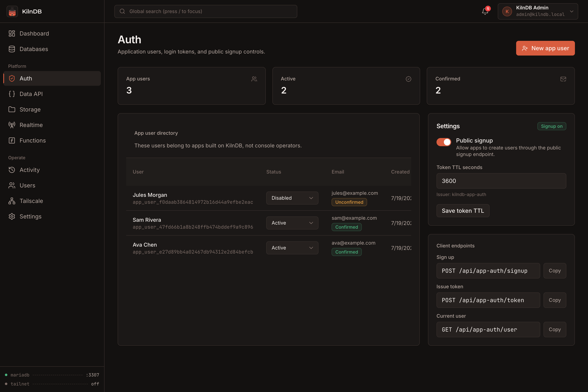The height and width of the screenshot is (392, 588).
Task: Click the Users people icon in sidebar
Action: pos(12,186)
